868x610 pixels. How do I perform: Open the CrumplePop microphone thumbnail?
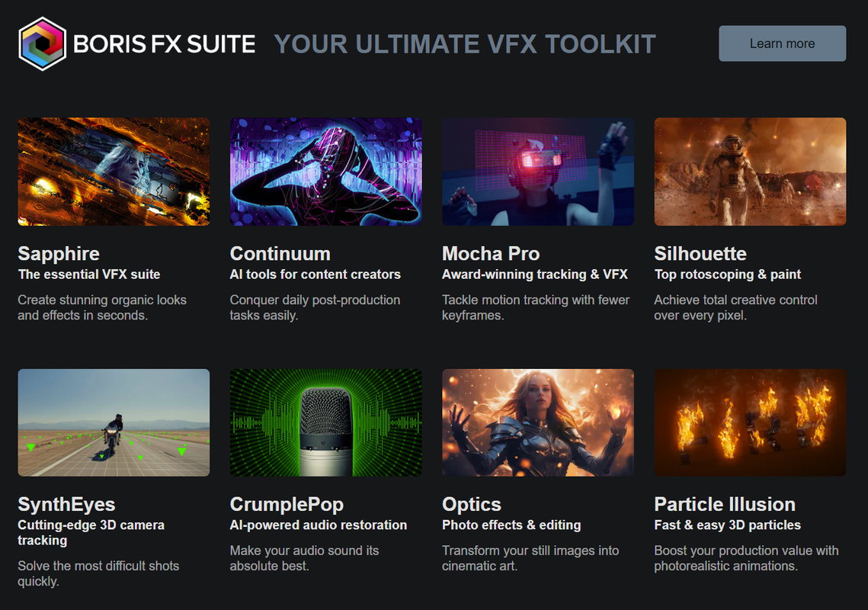pyautogui.click(x=326, y=422)
